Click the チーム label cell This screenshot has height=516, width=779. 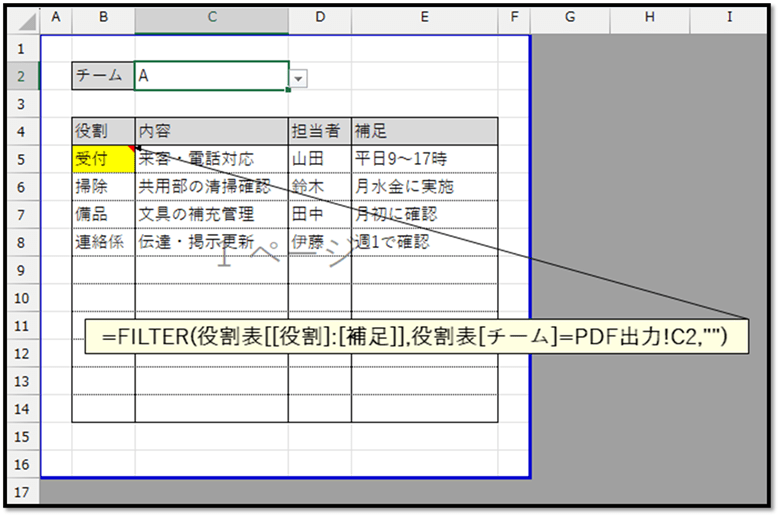[102, 77]
